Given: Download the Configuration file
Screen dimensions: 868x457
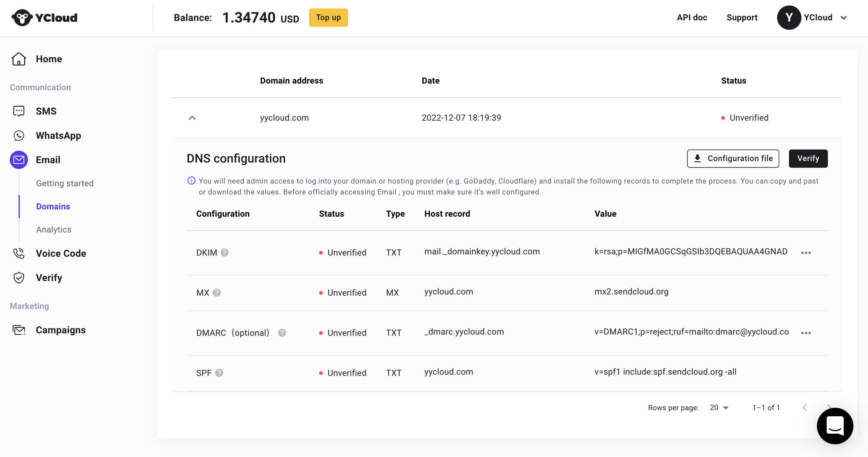Looking at the screenshot, I should pos(733,158).
